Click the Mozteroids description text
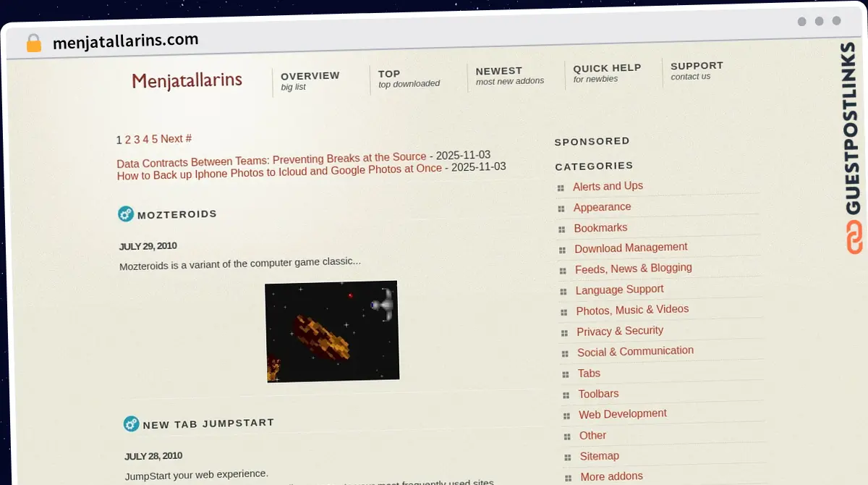The image size is (868, 485). pyautogui.click(x=240, y=263)
